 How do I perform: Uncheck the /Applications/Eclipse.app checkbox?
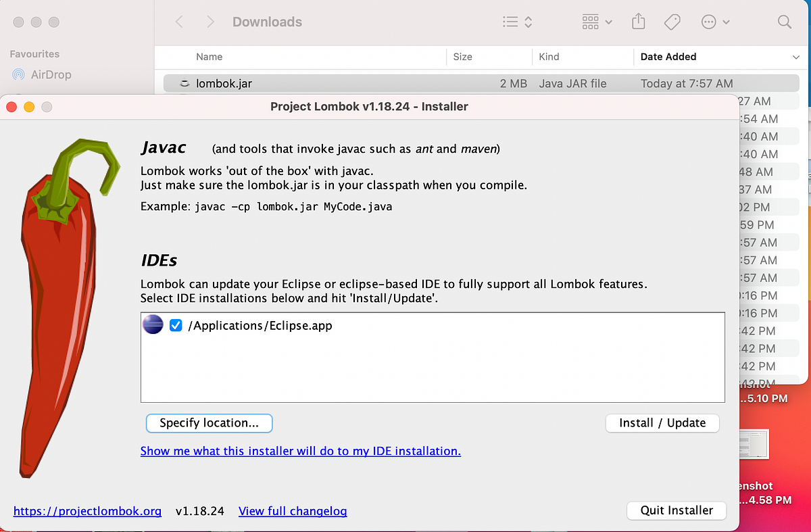click(175, 324)
